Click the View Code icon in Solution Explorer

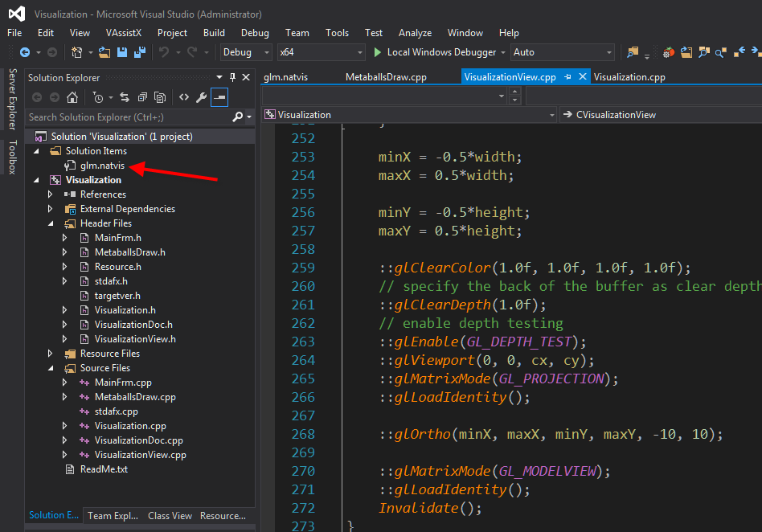(184, 97)
